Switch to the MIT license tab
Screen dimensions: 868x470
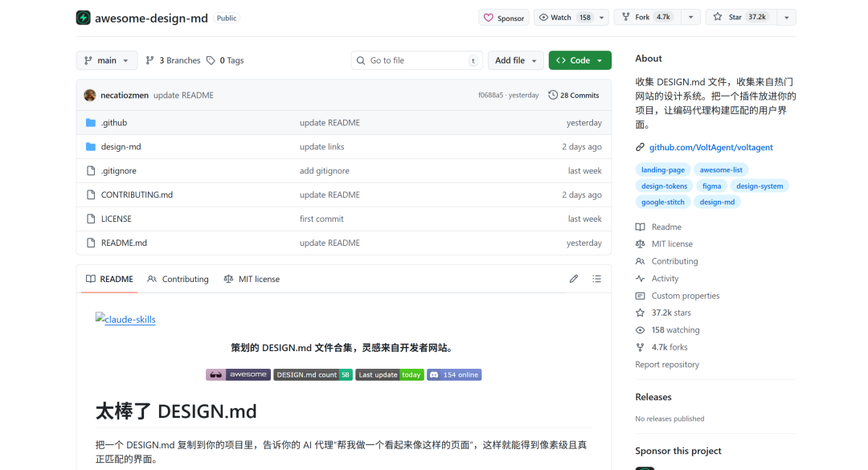point(252,279)
